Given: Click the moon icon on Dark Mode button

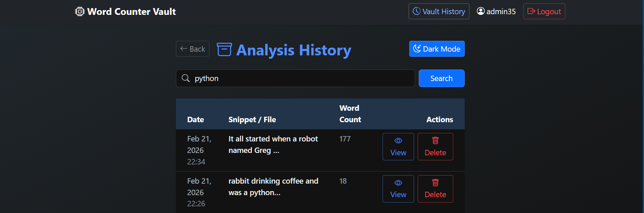Looking at the screenshot, I should pos(417,49).
